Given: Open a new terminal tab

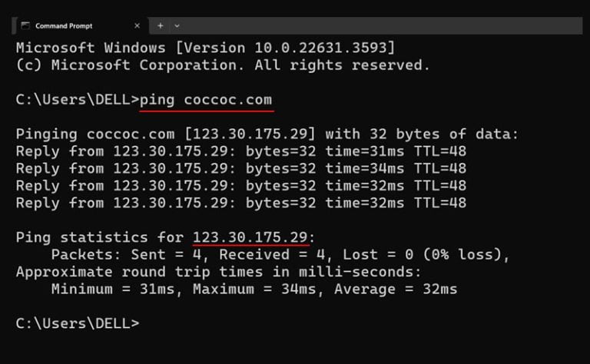Looking at the screenshot, I should point(161,25).
